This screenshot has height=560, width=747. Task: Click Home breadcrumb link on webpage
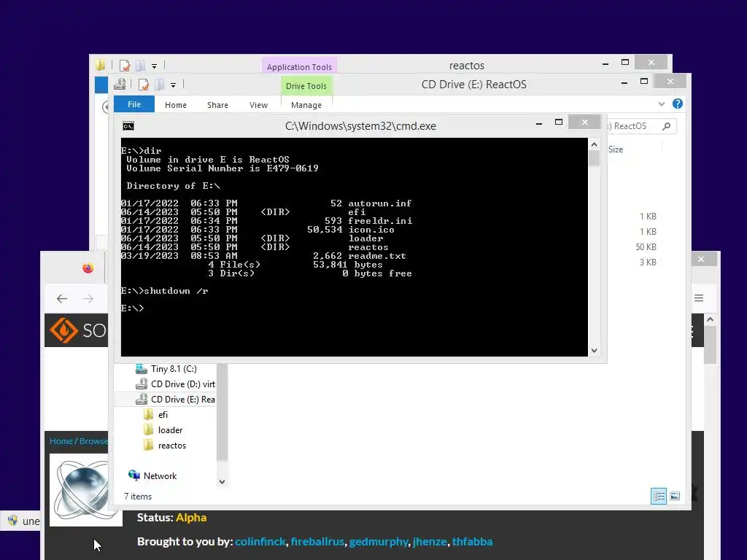pos(61,441)
